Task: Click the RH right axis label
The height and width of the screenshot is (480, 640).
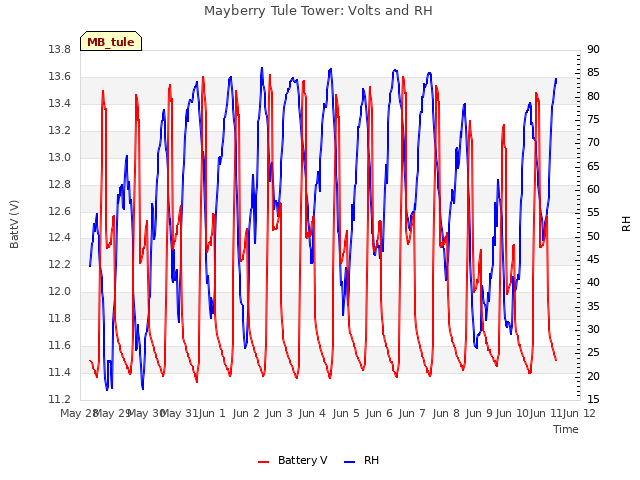Action: [x=626, y=224]
